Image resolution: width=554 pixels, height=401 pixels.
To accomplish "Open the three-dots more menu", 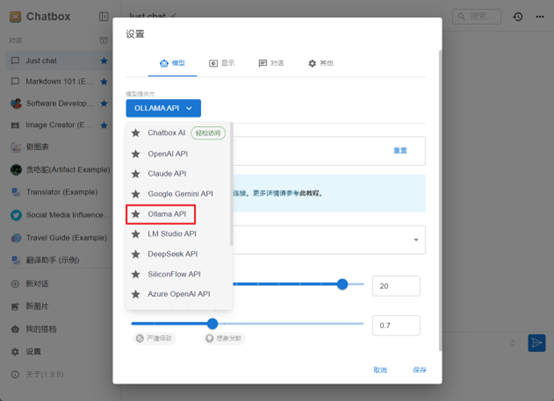I will [x=540, y=17].
